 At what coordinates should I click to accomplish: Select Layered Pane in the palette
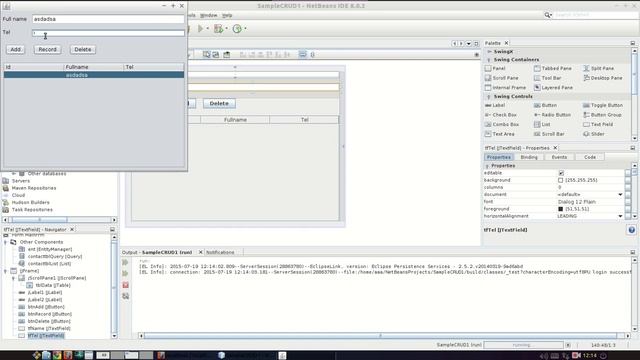pos(553,87)
